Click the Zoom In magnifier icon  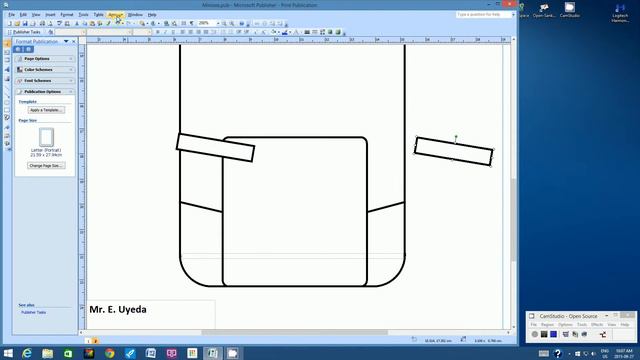[232, 23]
